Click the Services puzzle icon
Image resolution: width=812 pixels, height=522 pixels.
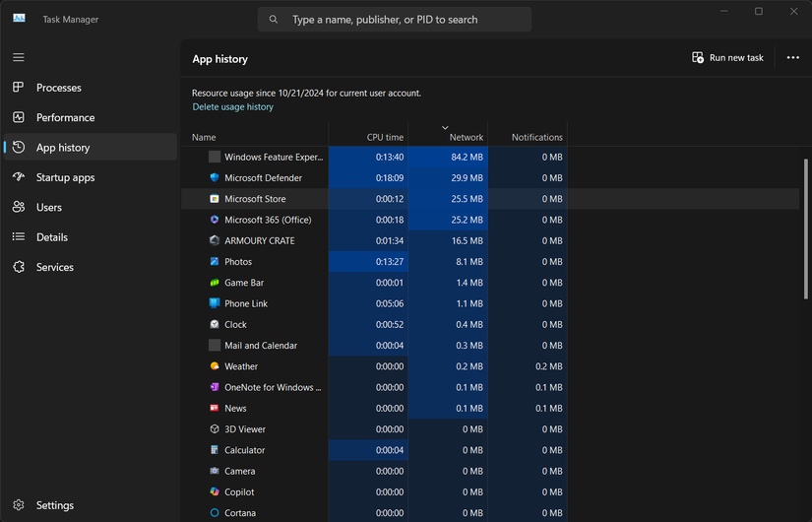pyautogui.click(x=19, y=267)
